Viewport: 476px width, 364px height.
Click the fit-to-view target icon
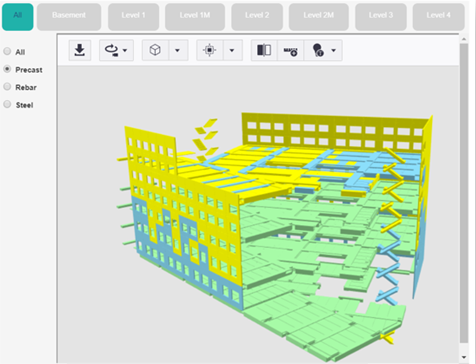[209, 50]
